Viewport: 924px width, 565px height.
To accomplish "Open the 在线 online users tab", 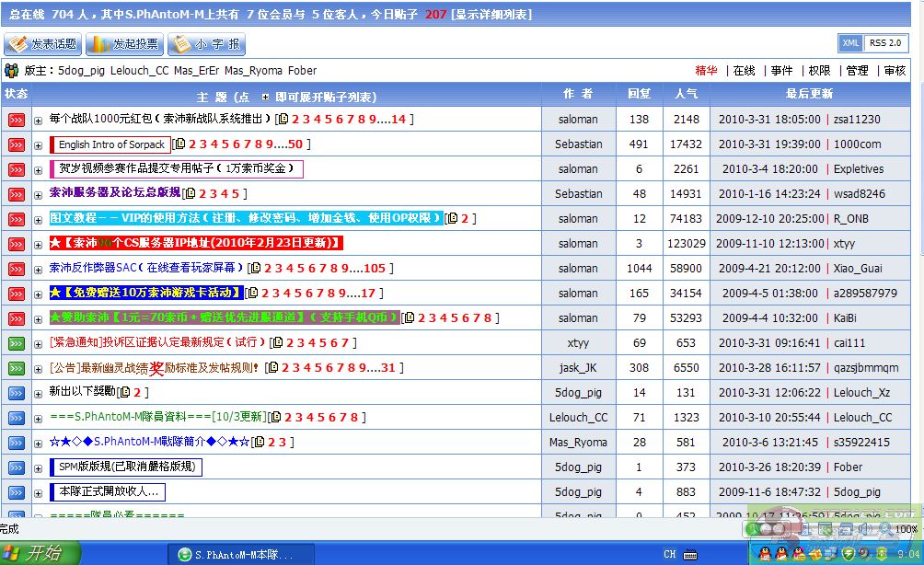I will pos(744,71).
